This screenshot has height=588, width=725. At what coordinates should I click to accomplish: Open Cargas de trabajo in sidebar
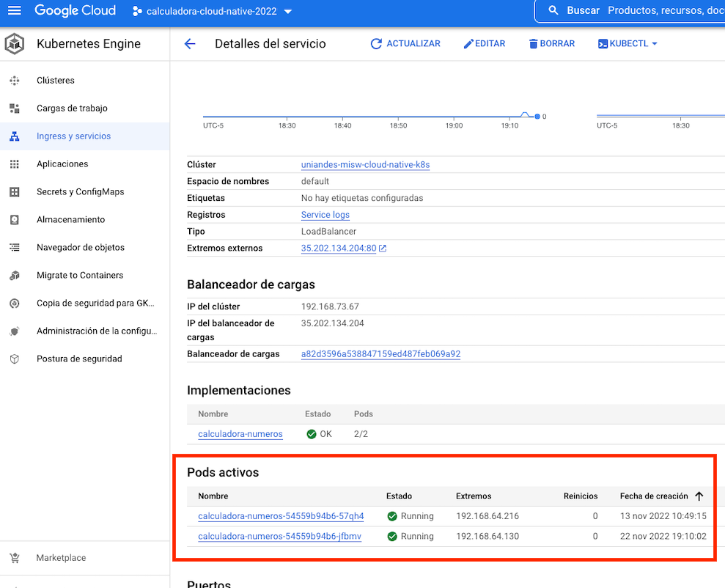(85, 109)
